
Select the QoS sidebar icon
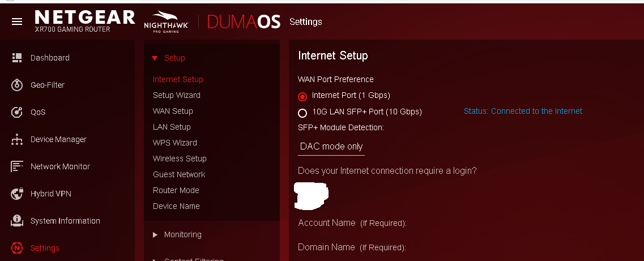17,112
